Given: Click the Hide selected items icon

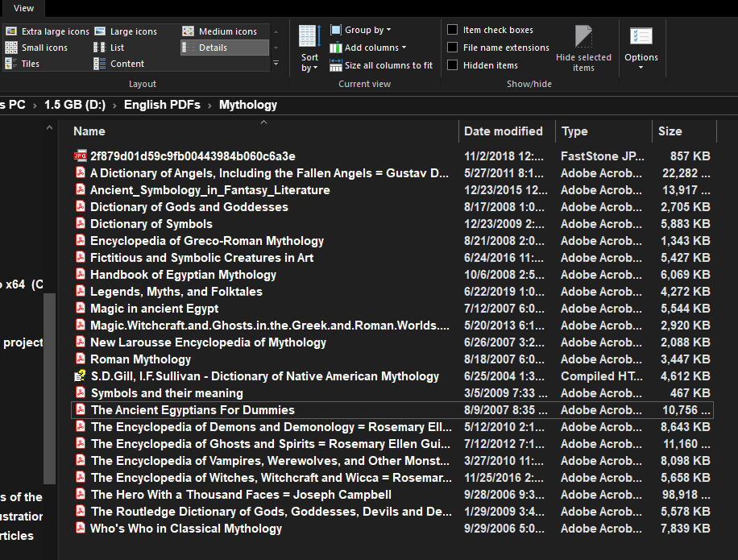Looking at the screenshot, I should tap(583, 36).
